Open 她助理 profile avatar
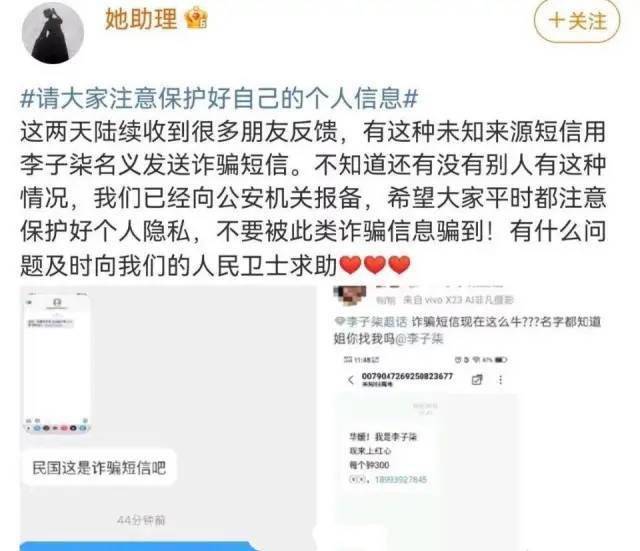640x551 pixels. point(53,33)
